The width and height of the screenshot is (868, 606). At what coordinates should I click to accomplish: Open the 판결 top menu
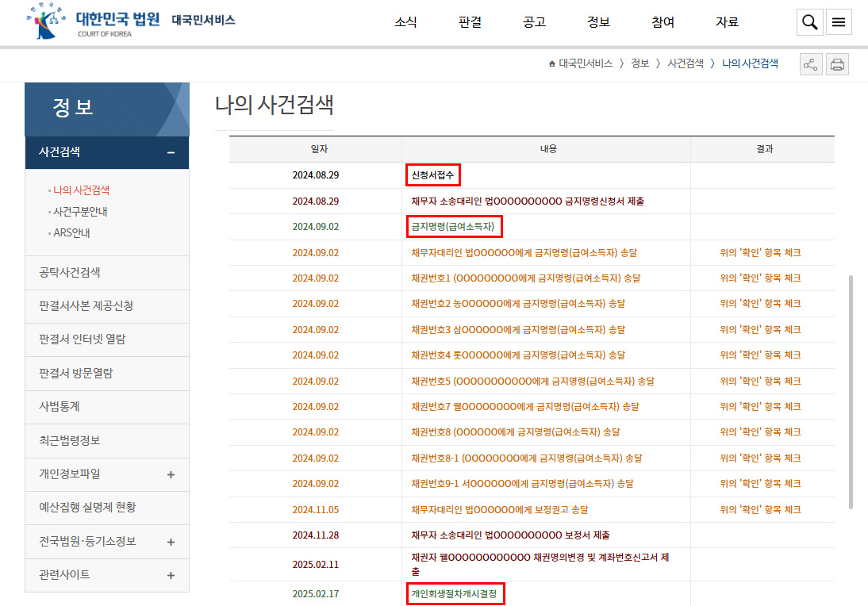(470, 22)
